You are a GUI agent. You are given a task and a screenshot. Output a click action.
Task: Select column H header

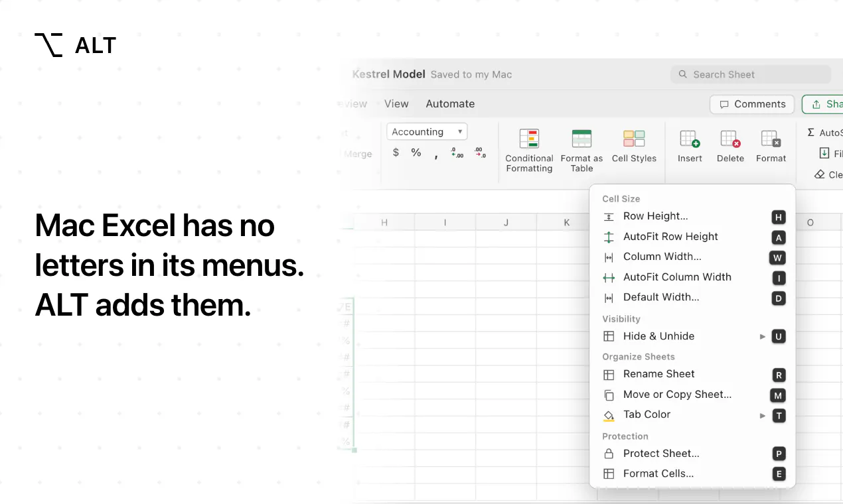(384, 222)
